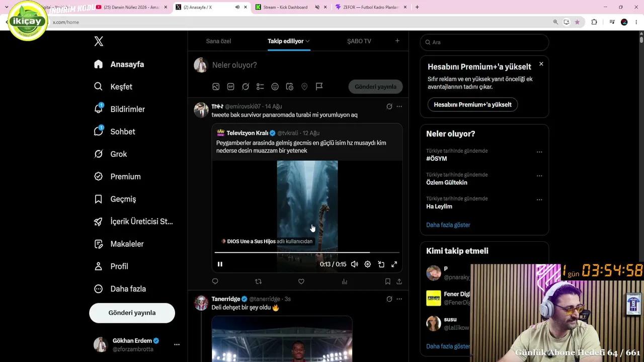
Task: Ask Grok about the emirovski07 post
Action: tap(389, 107)
